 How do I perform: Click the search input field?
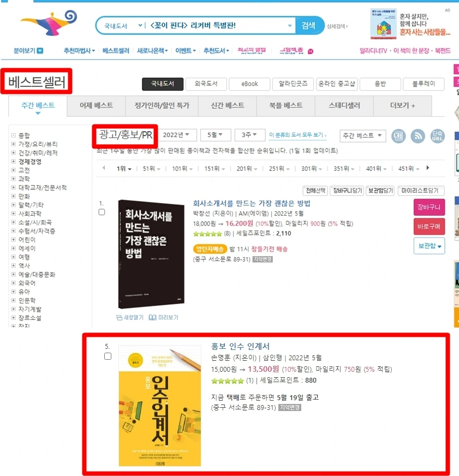[x=217, y=26]
